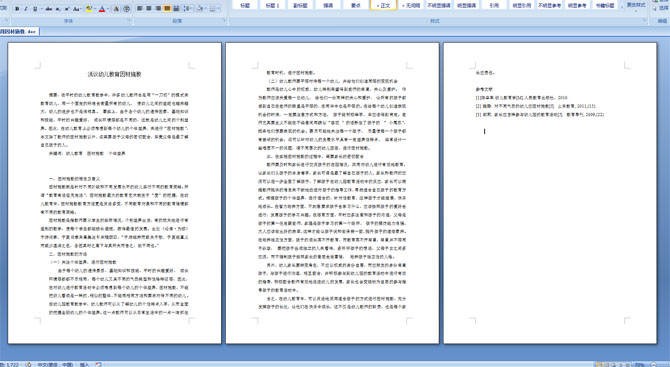This screenshot has height=367, width=670.
Task: Click the subscript icon
Action: [58, 9]
